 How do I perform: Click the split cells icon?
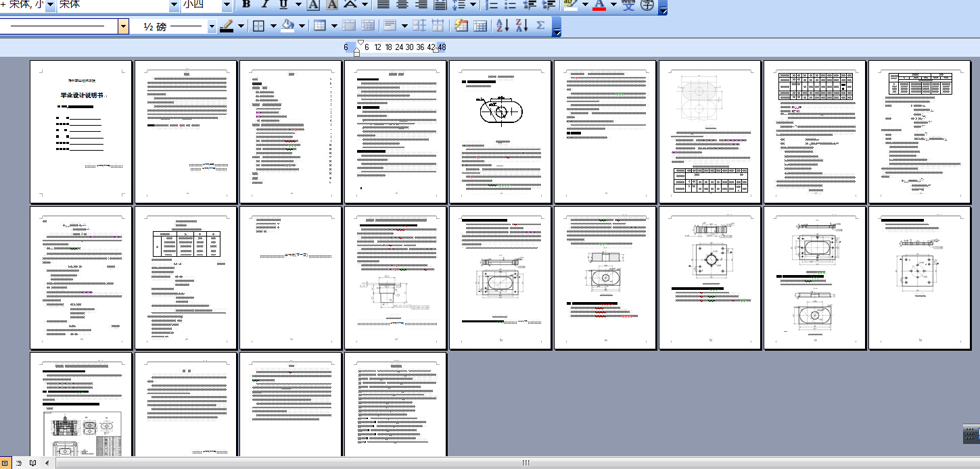(368, 26)
